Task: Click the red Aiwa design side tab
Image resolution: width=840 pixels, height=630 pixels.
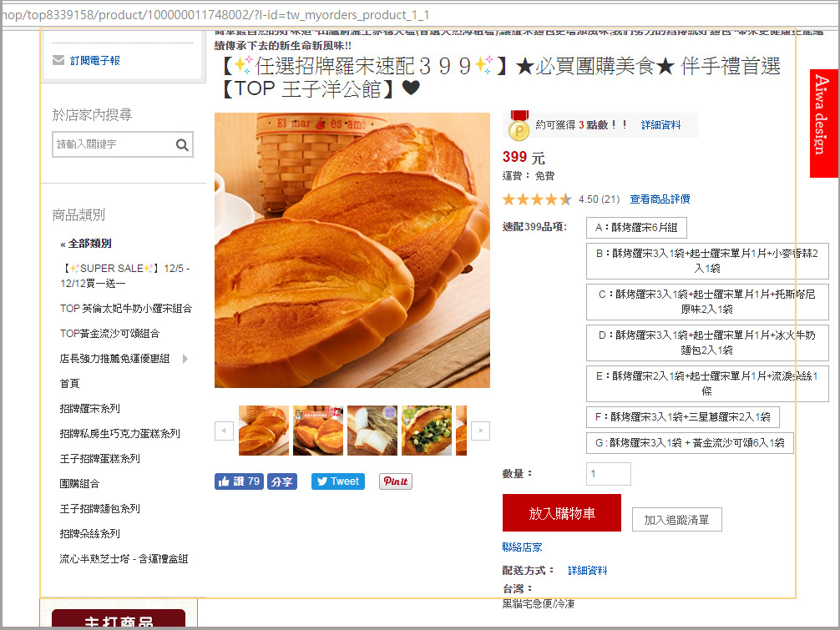Action: [824, 123]
